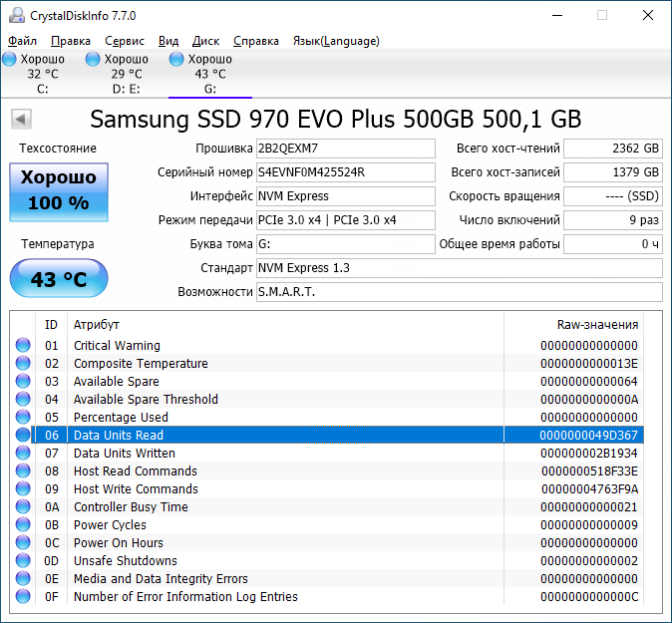
Task: Click the status orb beside Unsafe Shutdowns
Action: 23,561
